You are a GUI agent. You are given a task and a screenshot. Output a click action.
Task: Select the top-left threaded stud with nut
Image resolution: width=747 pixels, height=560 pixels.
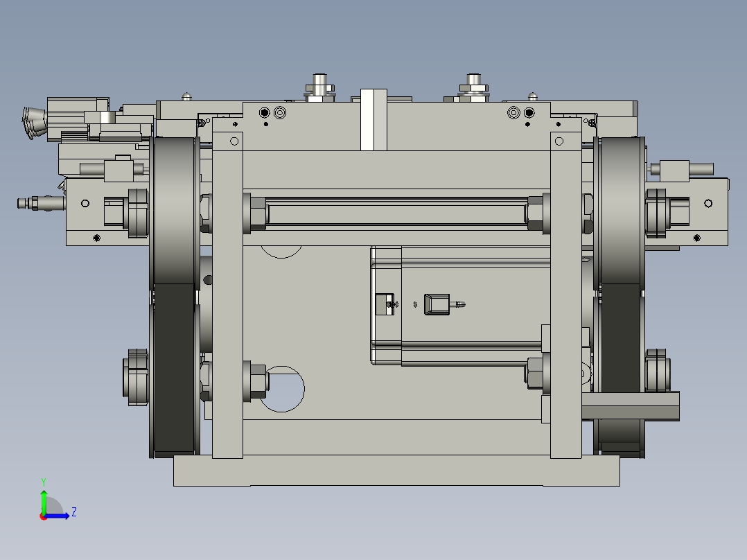(x=319, y=88)
